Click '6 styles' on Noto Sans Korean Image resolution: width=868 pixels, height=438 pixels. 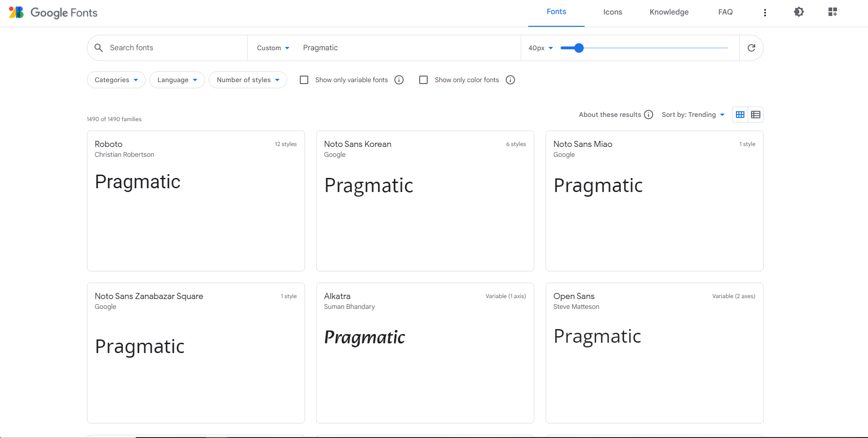point(516,144)
